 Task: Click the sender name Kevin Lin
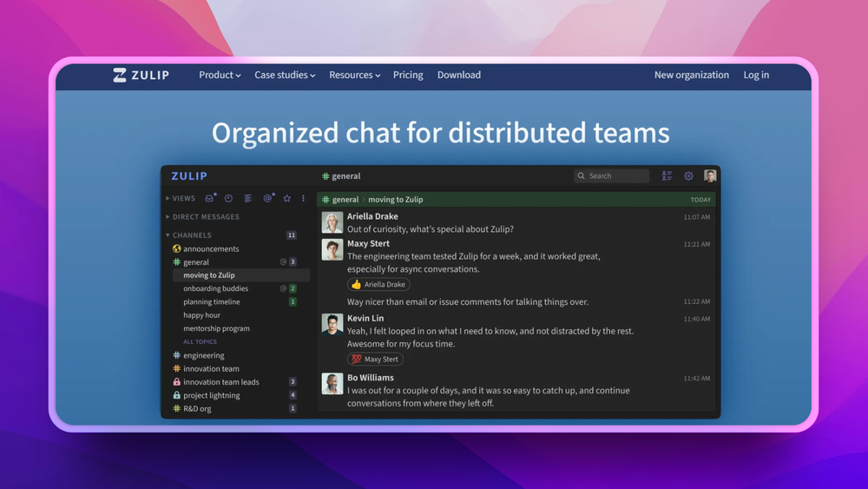[365, 318]
